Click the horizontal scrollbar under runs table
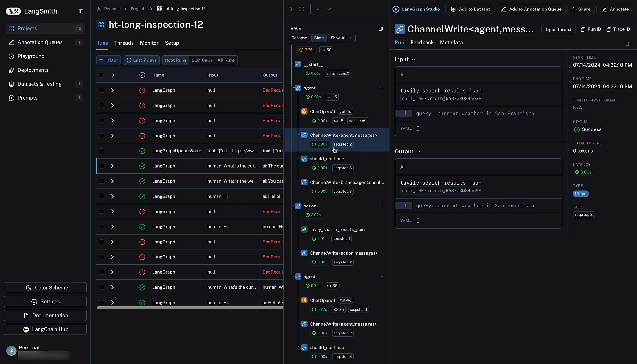This screenshot has width=637, height=364. point(190,308)
